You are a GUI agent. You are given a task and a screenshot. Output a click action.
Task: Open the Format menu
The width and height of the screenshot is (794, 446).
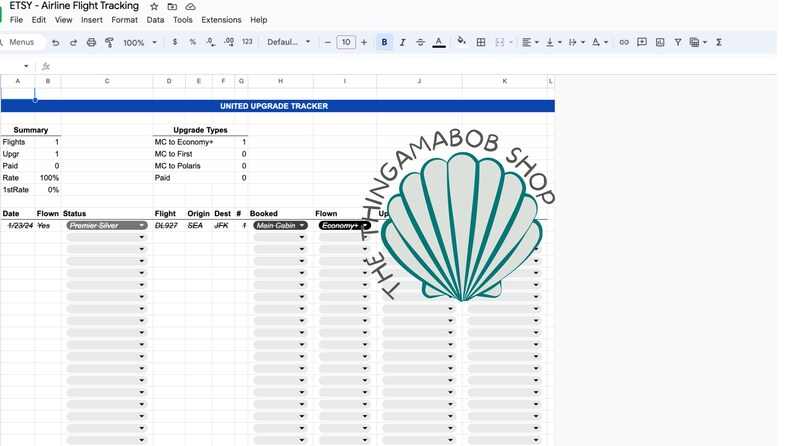(125, 20)
